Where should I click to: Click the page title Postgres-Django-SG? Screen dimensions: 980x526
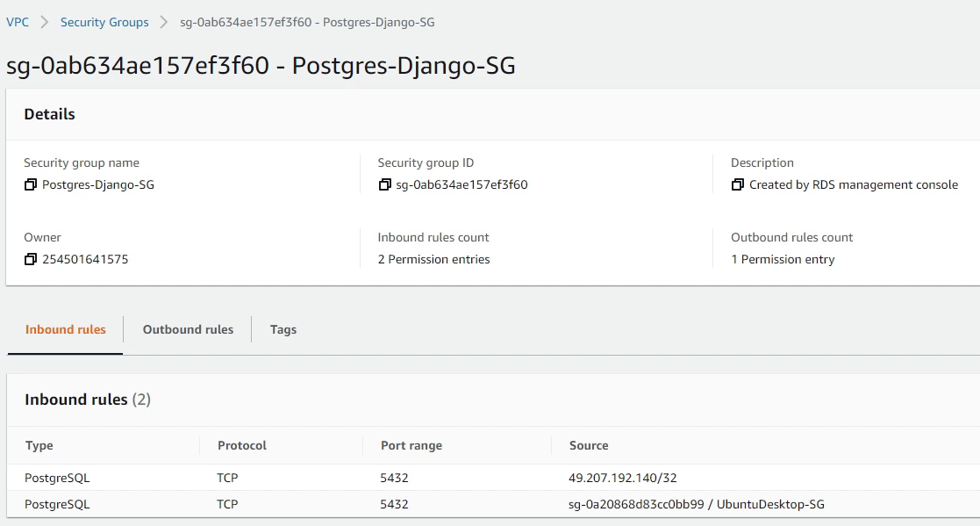click(261, 65)
